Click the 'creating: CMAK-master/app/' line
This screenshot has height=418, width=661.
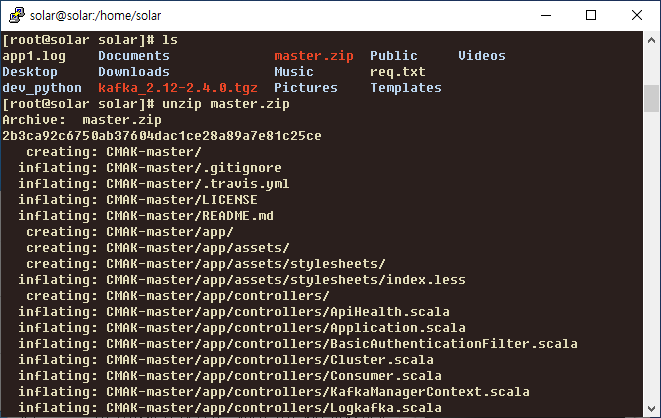click(130, 232)
